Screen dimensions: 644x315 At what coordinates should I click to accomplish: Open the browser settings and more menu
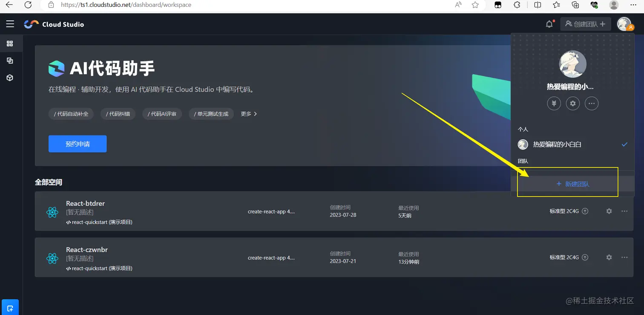click(x=633, y=5)
